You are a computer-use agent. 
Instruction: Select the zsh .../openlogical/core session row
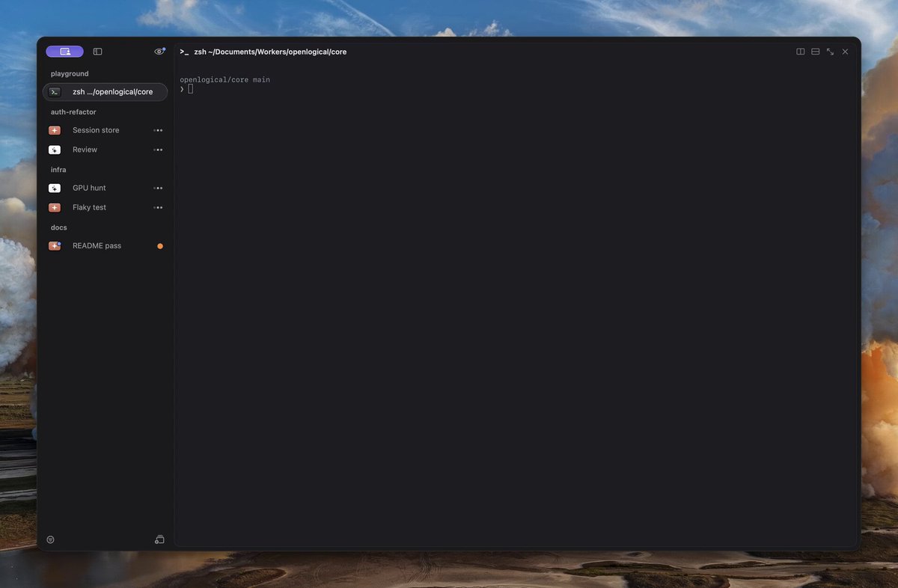[105, 92]
